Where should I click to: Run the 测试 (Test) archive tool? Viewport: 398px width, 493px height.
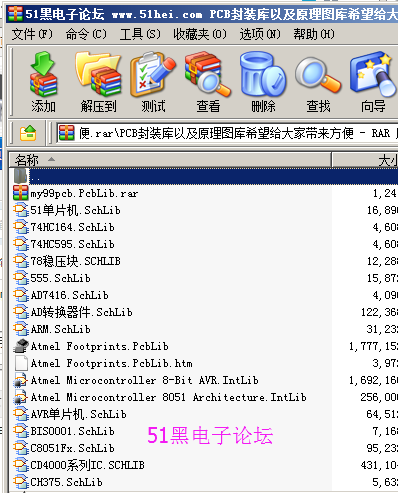153,82
